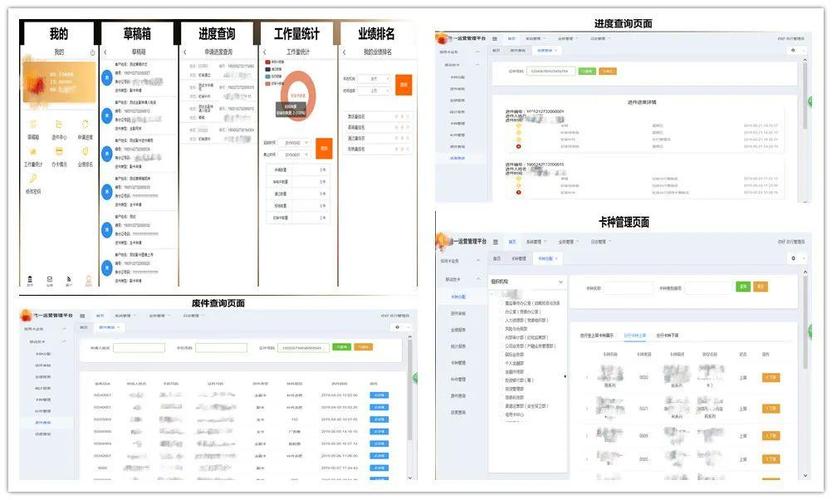Collapse the top sidebar group in 卡种管理页面
The width and height of the screenshot is (832, 500).
pos(478,261)
